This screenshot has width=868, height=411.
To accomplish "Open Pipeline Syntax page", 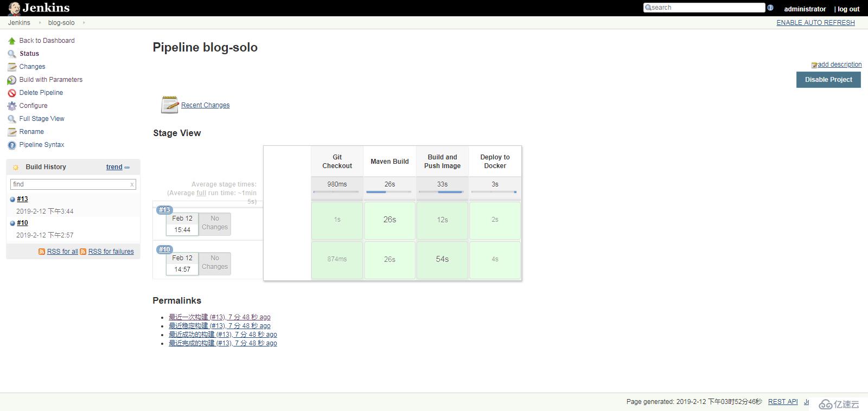I will coord(42,145).
